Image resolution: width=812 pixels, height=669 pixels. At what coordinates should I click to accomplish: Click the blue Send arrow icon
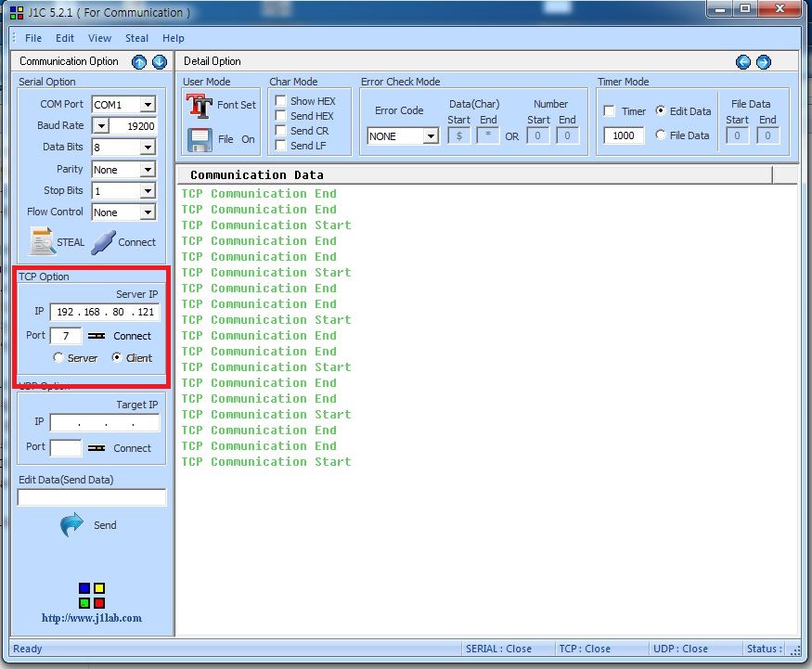tap(71, 524)
